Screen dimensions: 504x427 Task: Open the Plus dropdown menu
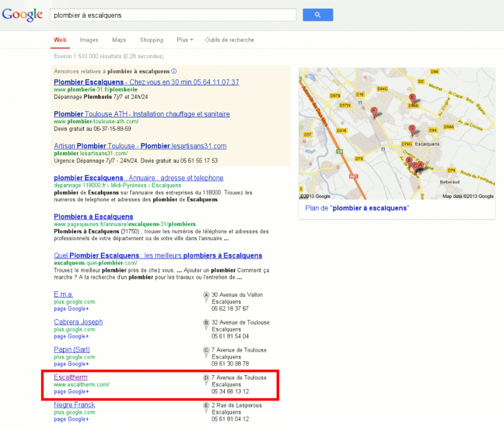pyautogui.click(x=185, y=40)
